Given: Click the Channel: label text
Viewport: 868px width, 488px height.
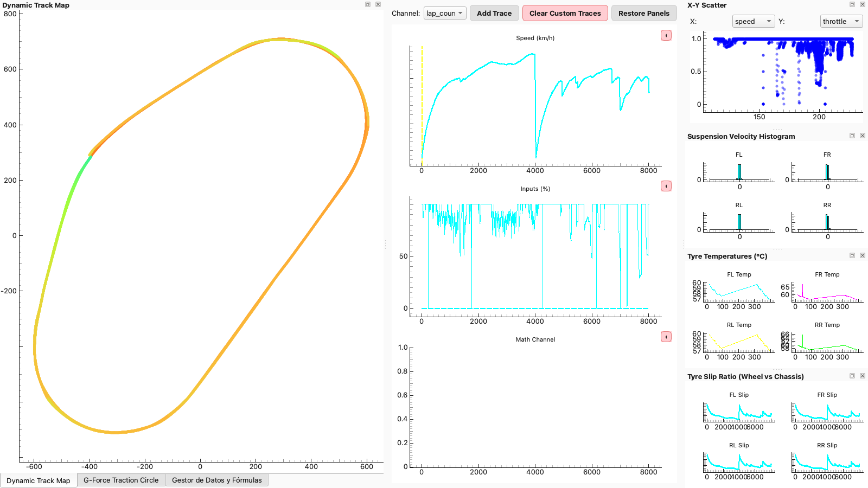Looking at the screenshot, I should pos(406,13).
